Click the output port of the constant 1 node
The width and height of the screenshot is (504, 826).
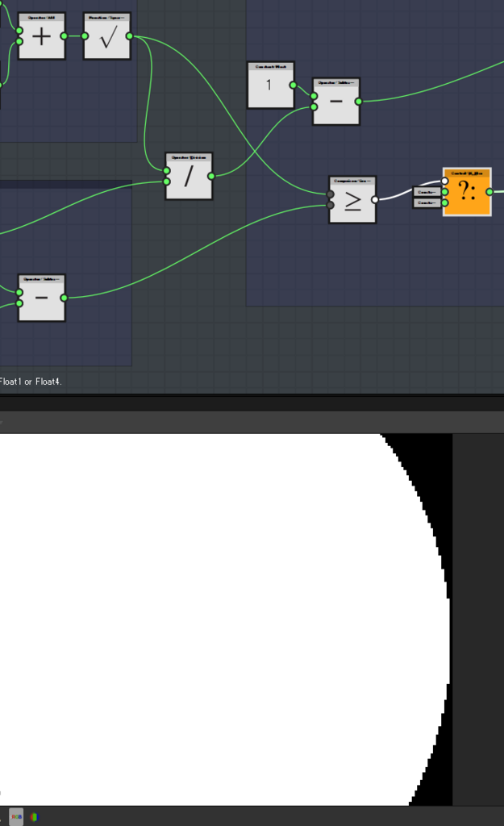tap(293, 85)
